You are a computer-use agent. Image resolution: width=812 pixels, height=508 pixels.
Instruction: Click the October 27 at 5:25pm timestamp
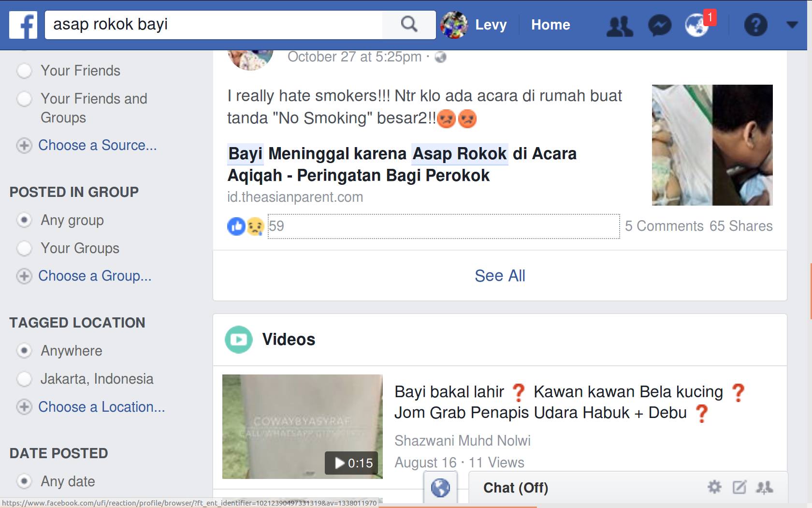(x=354, y=57)
